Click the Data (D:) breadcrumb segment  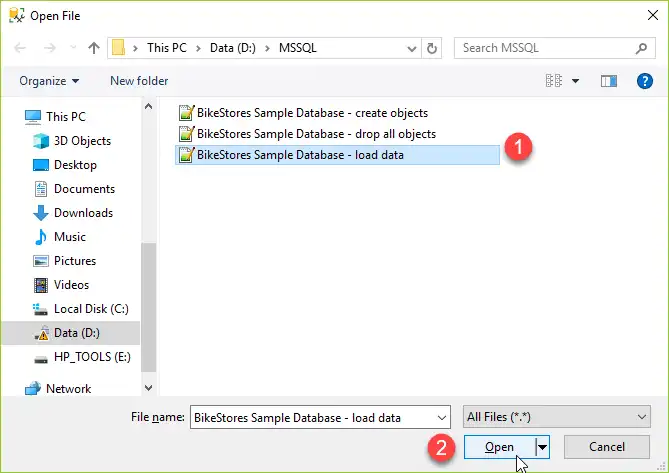[x=233, y=48]
